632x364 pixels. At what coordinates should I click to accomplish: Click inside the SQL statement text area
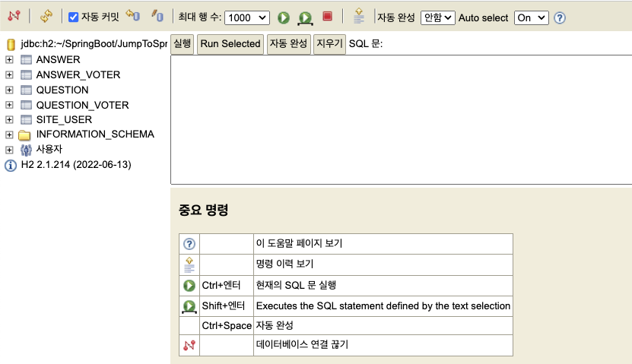pos(401,119)
